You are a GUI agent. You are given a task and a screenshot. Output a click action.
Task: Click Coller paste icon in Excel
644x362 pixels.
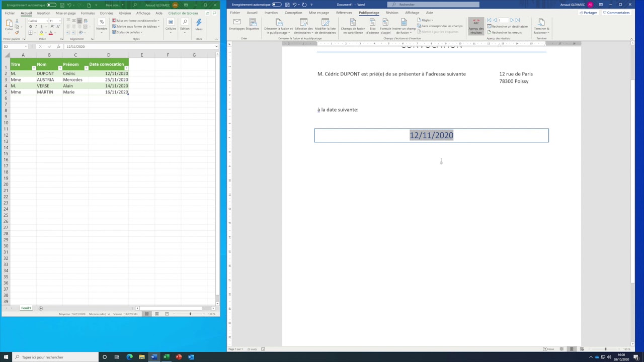(x=9, y=23)
